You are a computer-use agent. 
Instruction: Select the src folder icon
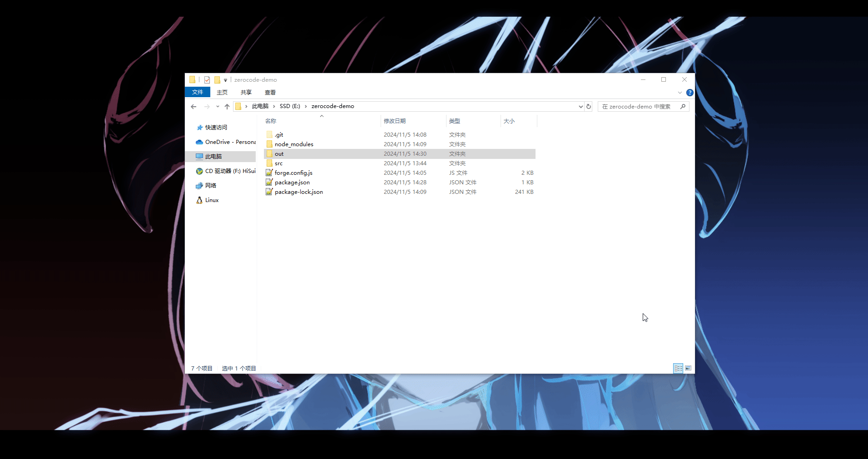269,163
